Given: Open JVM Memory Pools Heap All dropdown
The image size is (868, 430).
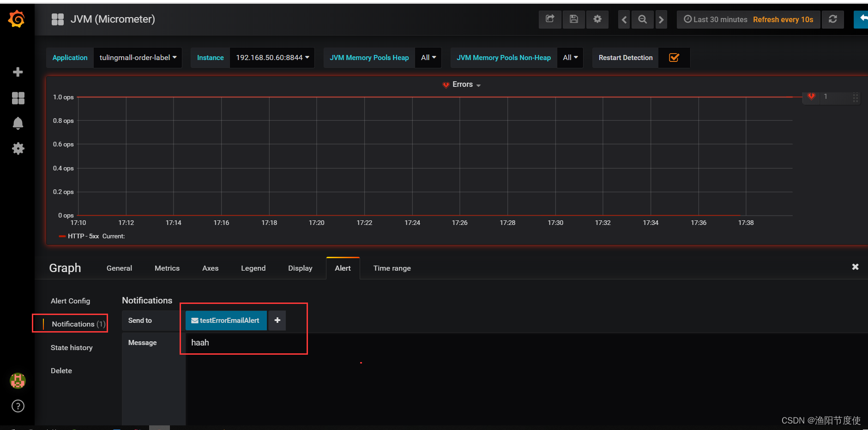Looking at the screenshot, I should pos(428,58).
